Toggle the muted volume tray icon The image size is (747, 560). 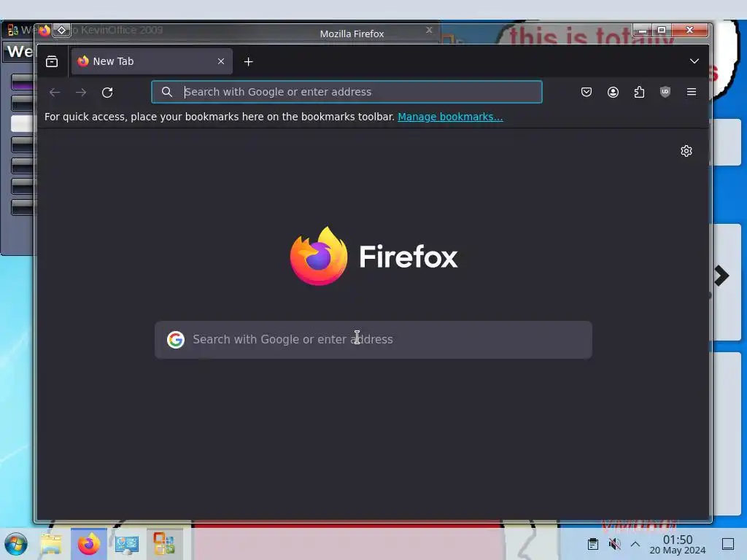614,544
